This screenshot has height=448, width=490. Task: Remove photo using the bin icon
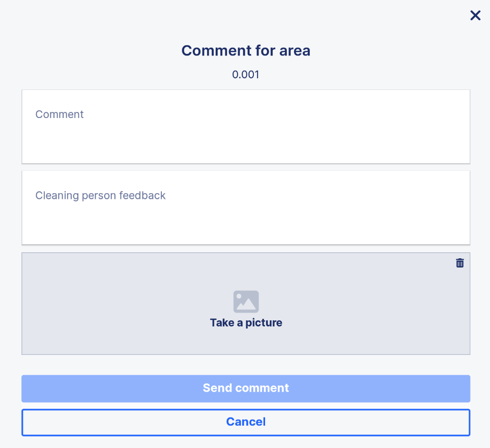coord(459,263)
